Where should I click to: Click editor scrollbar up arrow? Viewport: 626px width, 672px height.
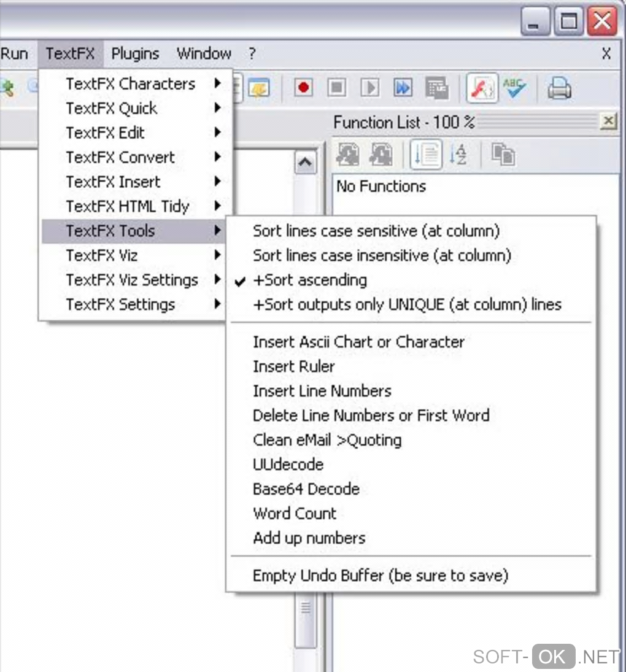coord(305,162)
